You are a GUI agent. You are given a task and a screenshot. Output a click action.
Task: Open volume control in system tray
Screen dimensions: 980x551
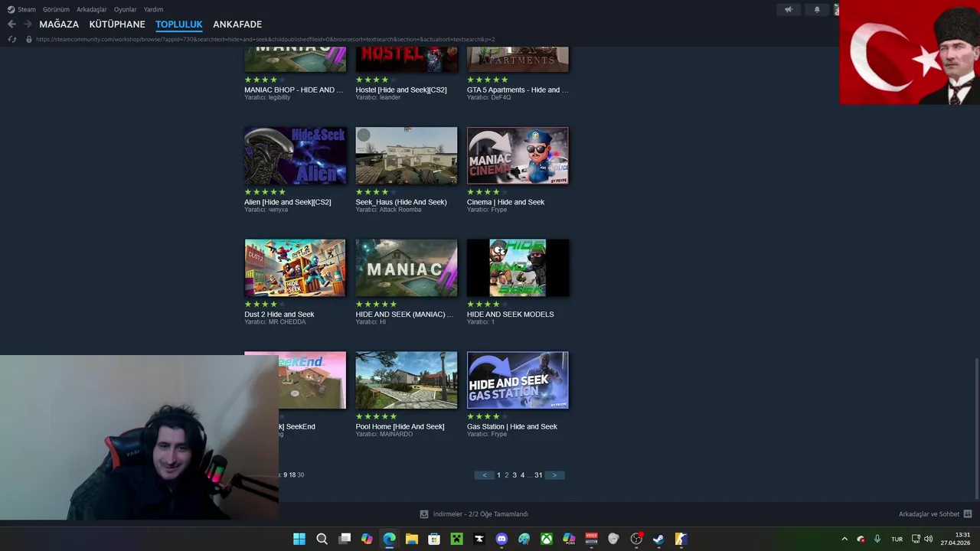(929, 539)
